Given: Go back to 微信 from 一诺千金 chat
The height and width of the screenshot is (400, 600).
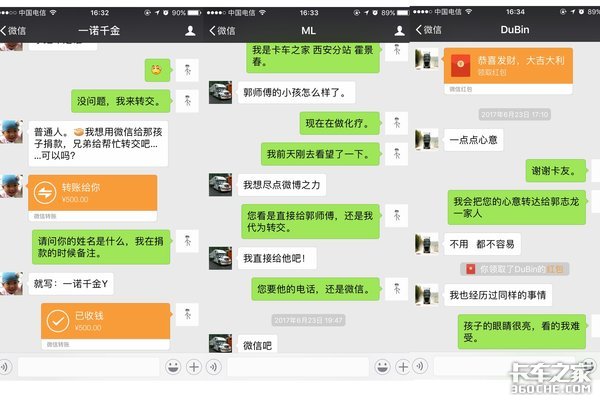Looking at the screenshot, I should click(15, 31).
